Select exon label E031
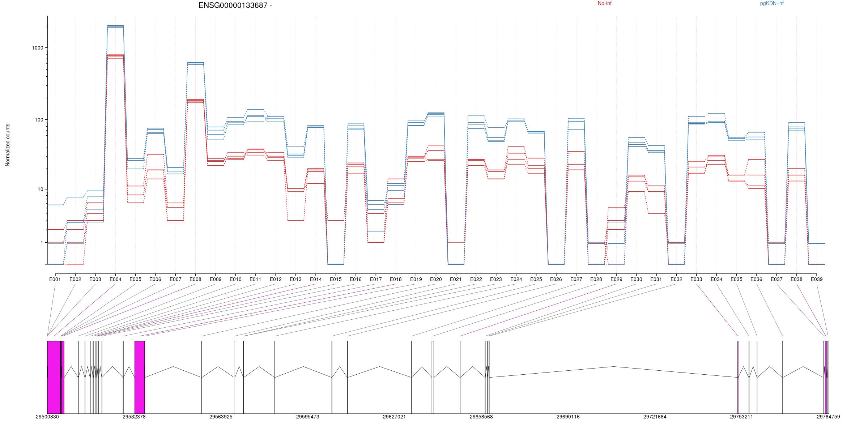 [656, 279]
